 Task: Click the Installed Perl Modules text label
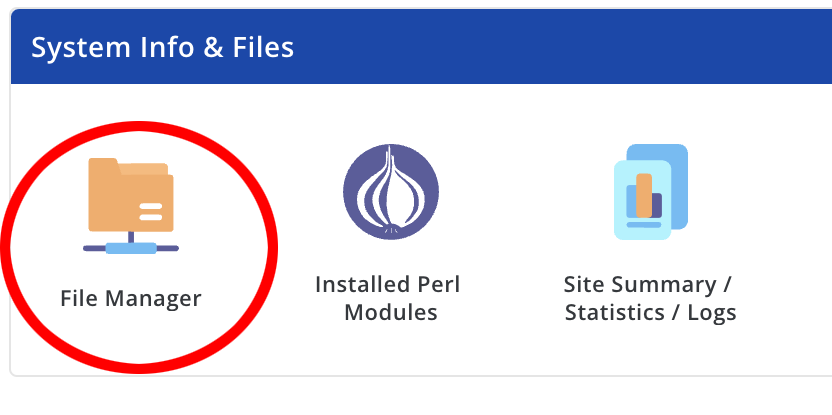(388, 298)
